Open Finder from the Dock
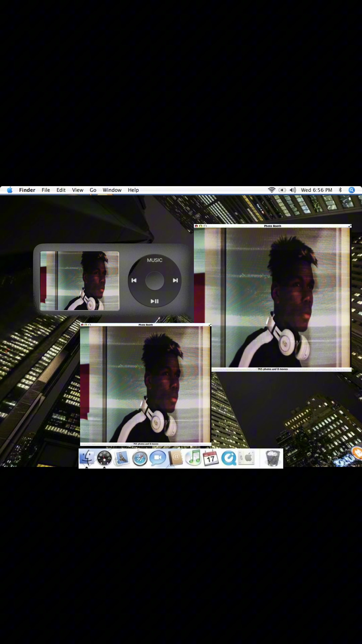Viewport: 362px width, 644px height. pyautogui.click(x=87, y=458)
